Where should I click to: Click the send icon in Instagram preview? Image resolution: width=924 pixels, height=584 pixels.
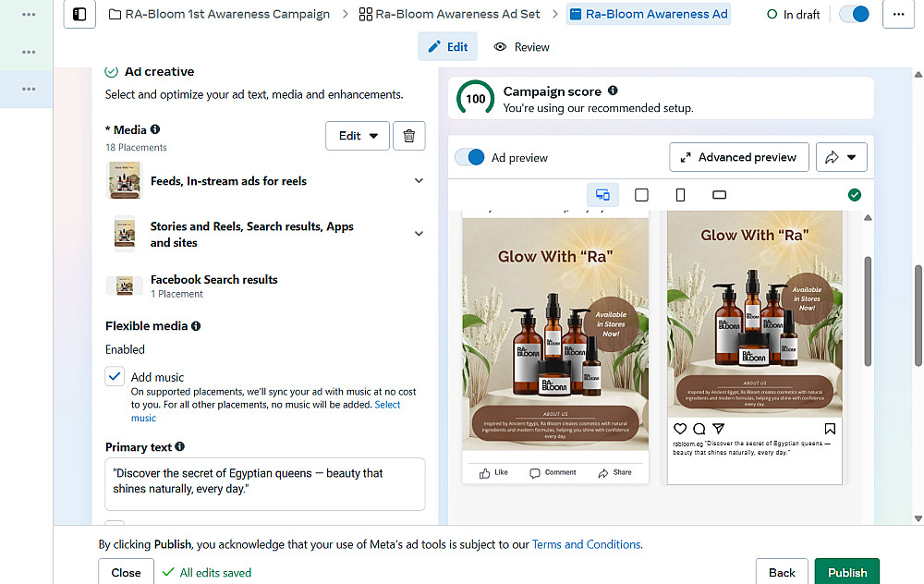click(x=718, y=429)
